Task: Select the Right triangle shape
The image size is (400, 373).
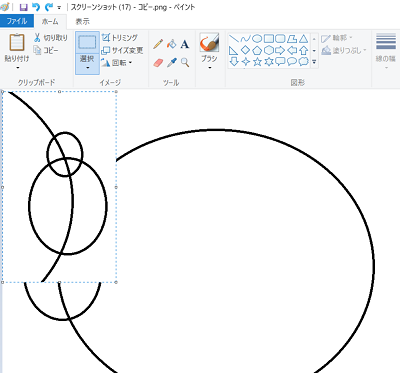Action: (234, 50)
